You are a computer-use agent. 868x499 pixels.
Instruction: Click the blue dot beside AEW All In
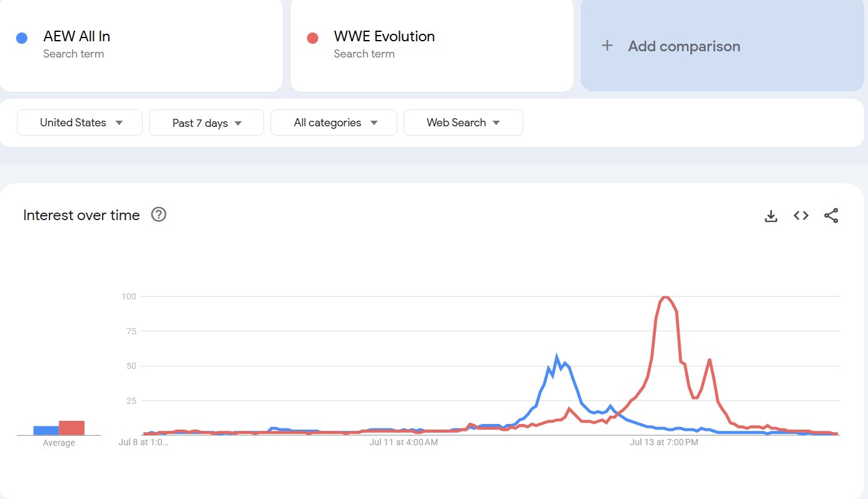(x=22, y=38)
